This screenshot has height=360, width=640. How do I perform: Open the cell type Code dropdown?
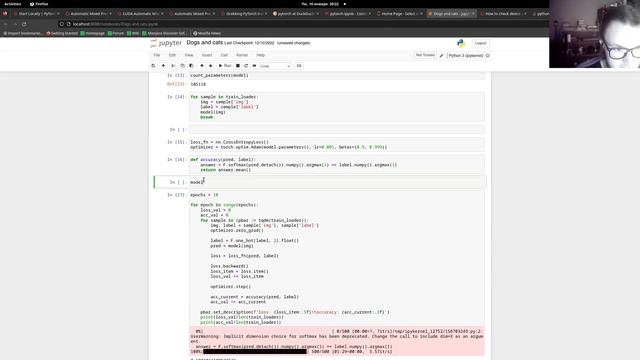click(x=275, y=66)
